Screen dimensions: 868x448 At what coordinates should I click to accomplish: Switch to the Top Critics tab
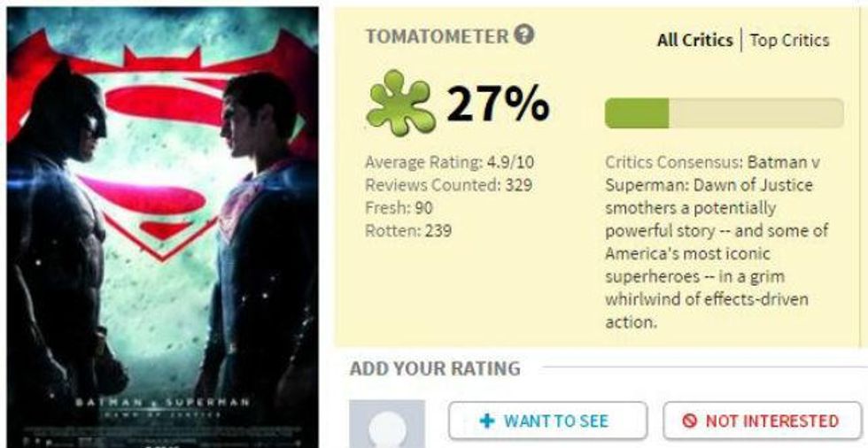tap(789, 41)
